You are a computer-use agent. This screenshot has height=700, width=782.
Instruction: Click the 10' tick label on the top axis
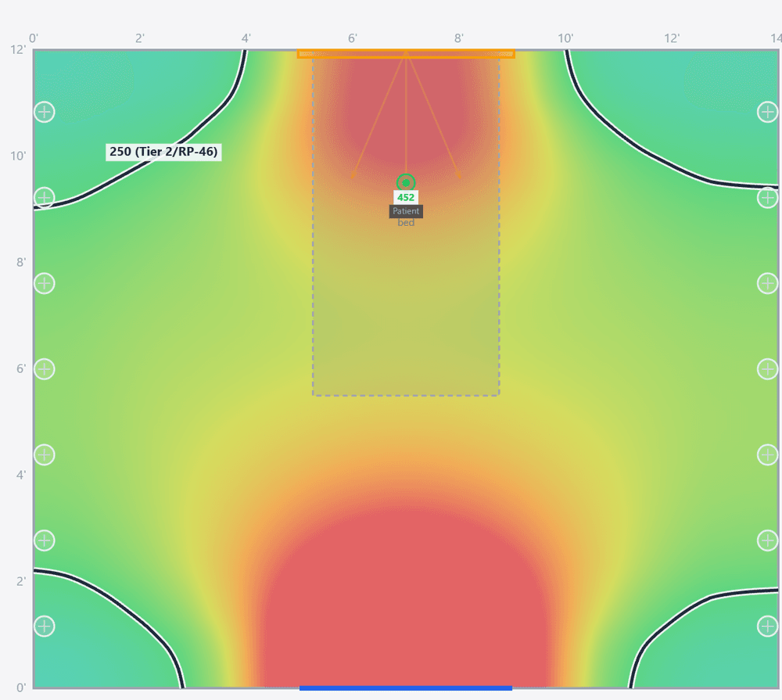[565, 38]
